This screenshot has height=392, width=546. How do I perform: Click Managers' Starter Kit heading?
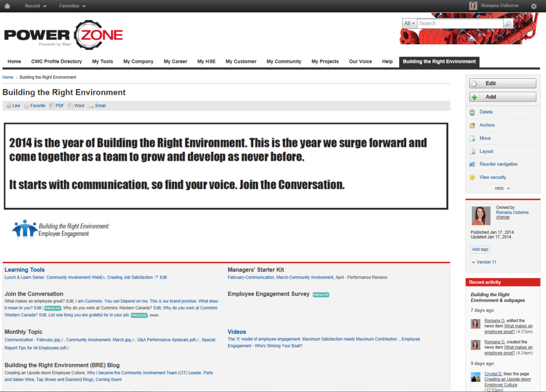click(255, 269)
